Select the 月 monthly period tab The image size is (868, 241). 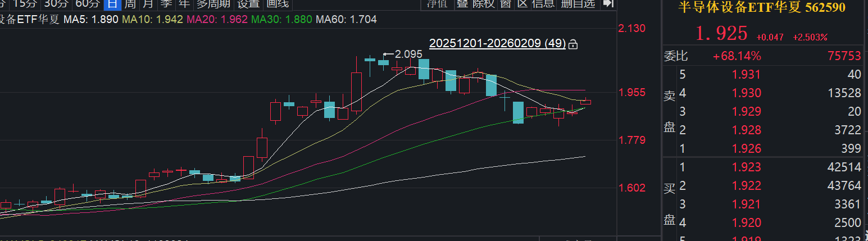click(x=148, y=4)
